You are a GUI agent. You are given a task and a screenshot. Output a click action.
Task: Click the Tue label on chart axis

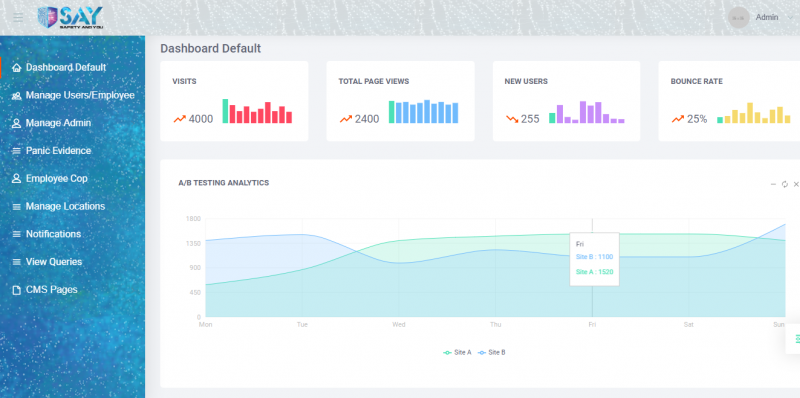[302, 325]
